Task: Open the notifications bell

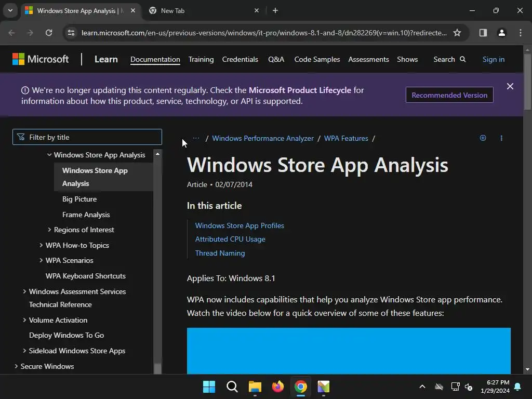Action: click(x=518, y=387)
